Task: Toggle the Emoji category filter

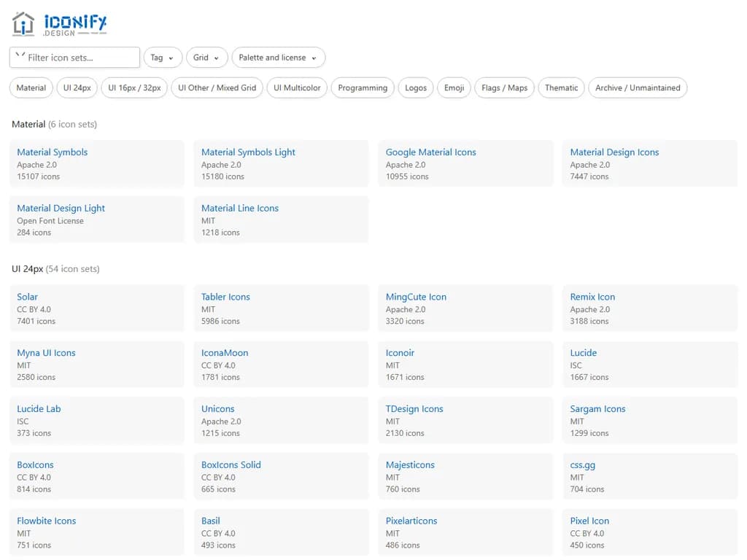Action: 454,87
